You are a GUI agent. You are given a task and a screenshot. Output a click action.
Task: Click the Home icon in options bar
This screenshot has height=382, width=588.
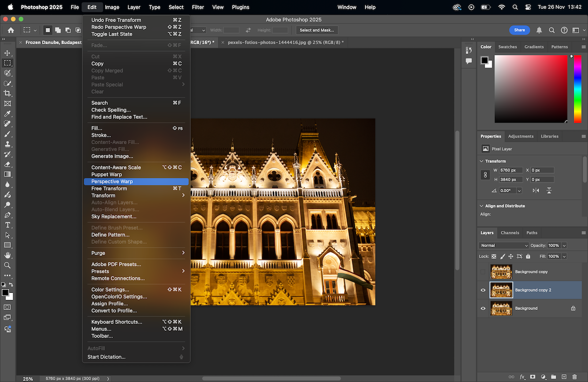(x=10, y=30)
